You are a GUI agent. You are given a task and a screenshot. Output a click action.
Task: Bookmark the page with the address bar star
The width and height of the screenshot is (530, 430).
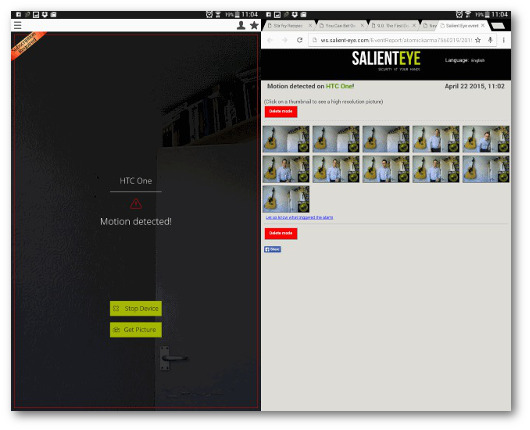[478, 40]
